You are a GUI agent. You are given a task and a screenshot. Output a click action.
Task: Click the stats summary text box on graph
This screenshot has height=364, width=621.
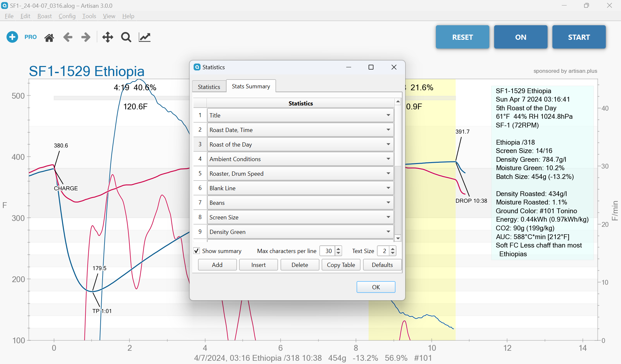[x=542, y=172]
